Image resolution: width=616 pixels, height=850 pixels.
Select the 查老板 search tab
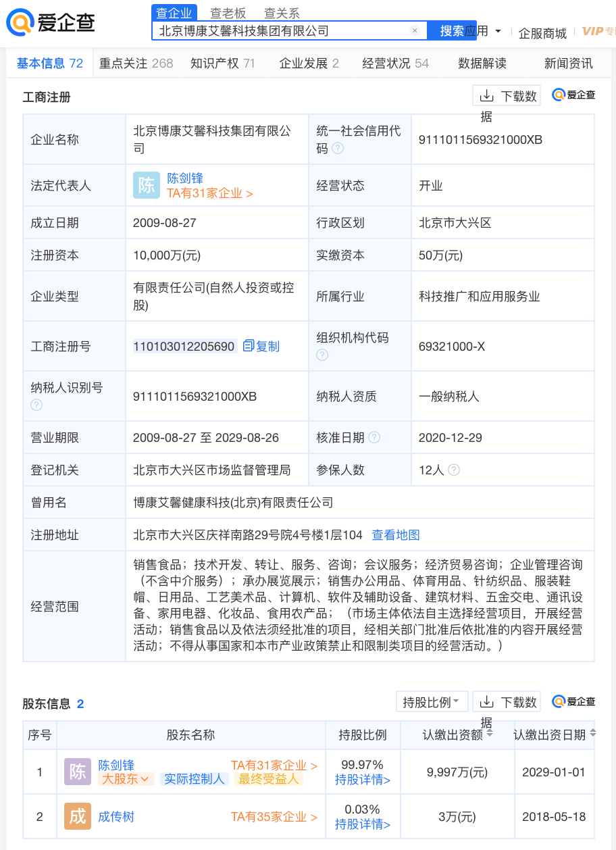click(x=228, y=13)
